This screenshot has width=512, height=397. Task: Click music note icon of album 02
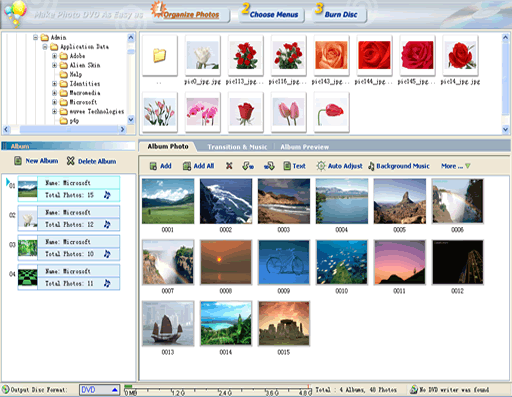point(107,224)
